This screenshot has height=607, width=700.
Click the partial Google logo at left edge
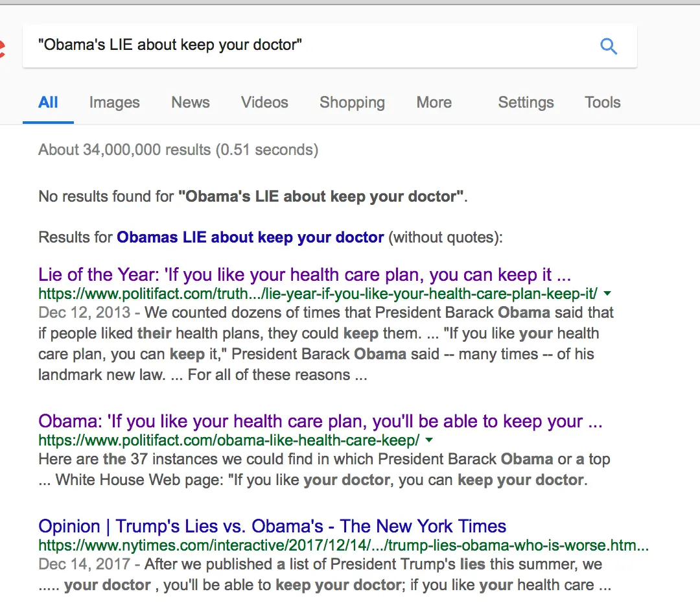[3, 47]
